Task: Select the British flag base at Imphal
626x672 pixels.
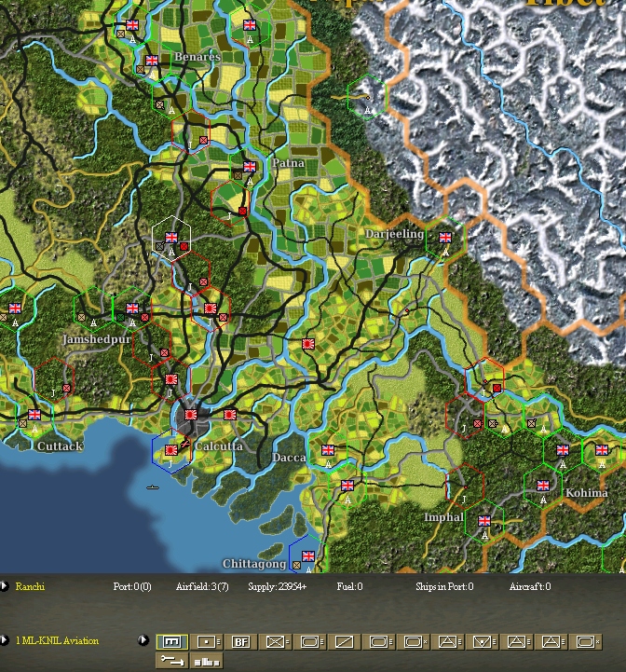Action: (x=484, y=521)
